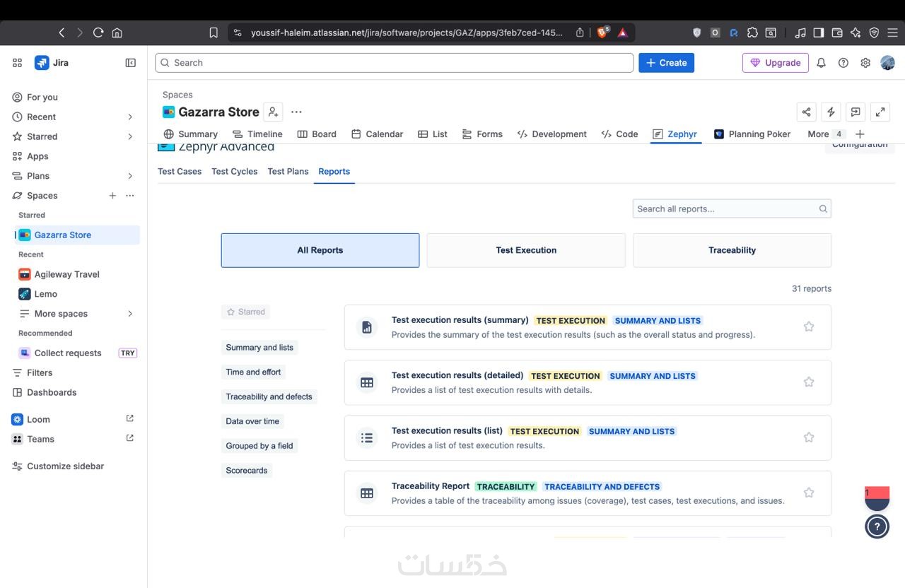Enter full screen with the expand icon
The height and width of the screenshot is (588, 905).
click(x=880, y=112)
